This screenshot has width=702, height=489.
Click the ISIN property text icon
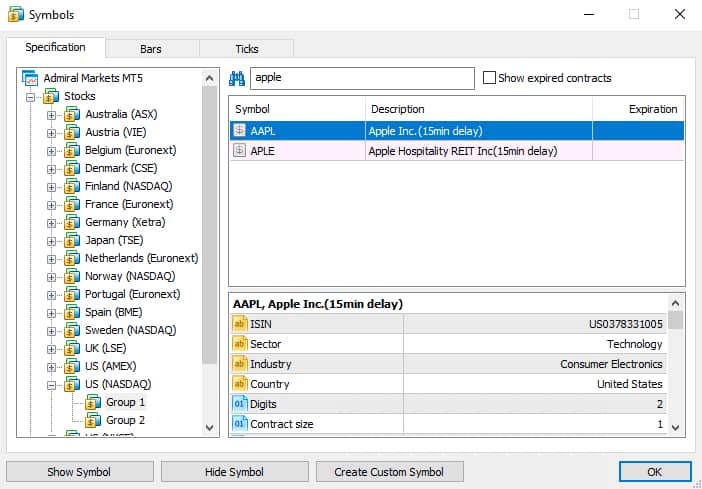tap(240, 324)
